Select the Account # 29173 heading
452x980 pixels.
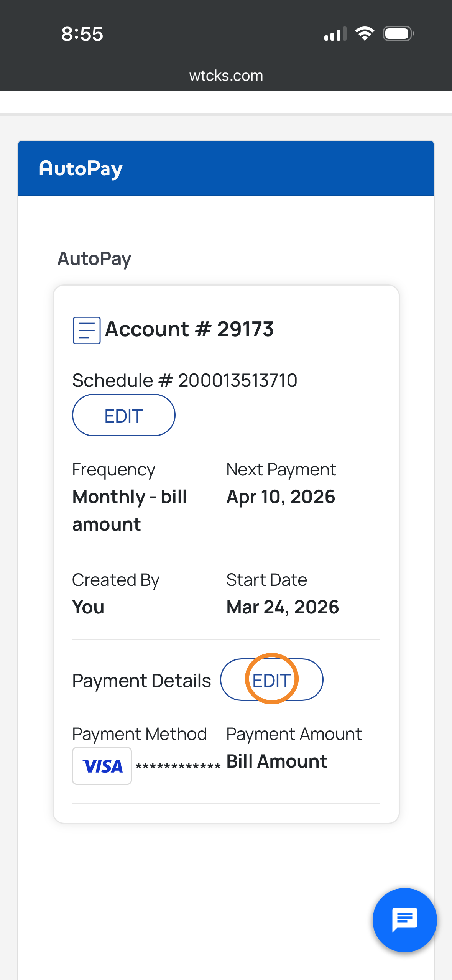tap(189, 329)
